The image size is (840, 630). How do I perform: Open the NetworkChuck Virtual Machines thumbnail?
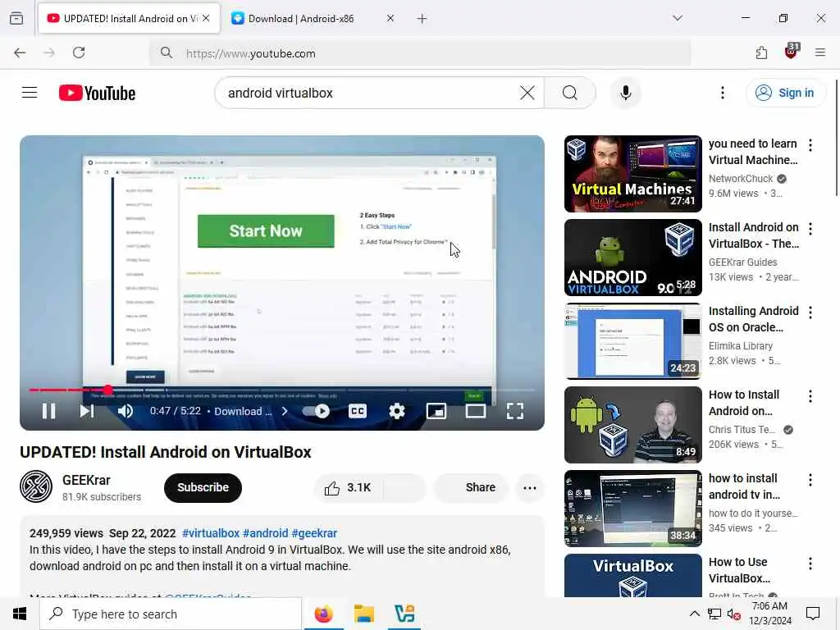[x=632, y=174]
